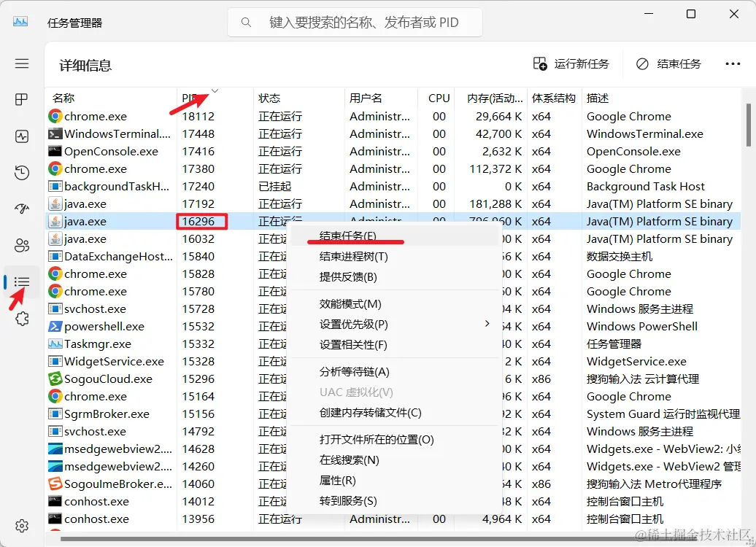Screen dimensions: 756x547
Task: Expand the 设置优先级(P) submenu
Action: pyautogui.click(x=393, y=325)
